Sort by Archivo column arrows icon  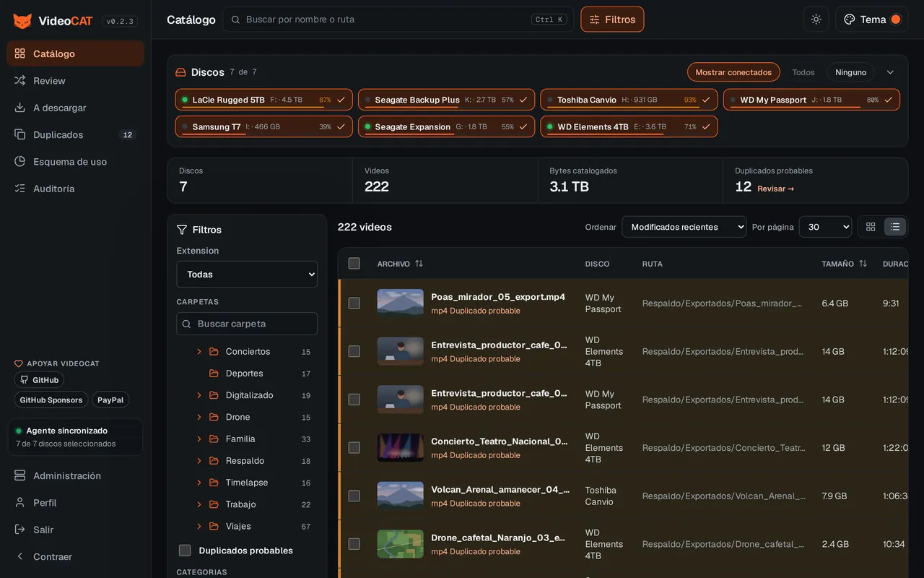click(419, 264)
